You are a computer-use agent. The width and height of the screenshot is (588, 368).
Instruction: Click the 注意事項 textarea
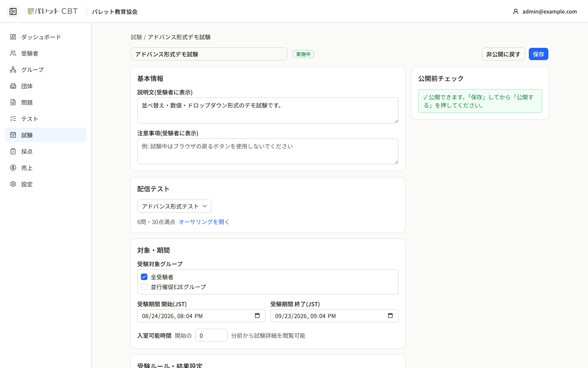(267, 151)
